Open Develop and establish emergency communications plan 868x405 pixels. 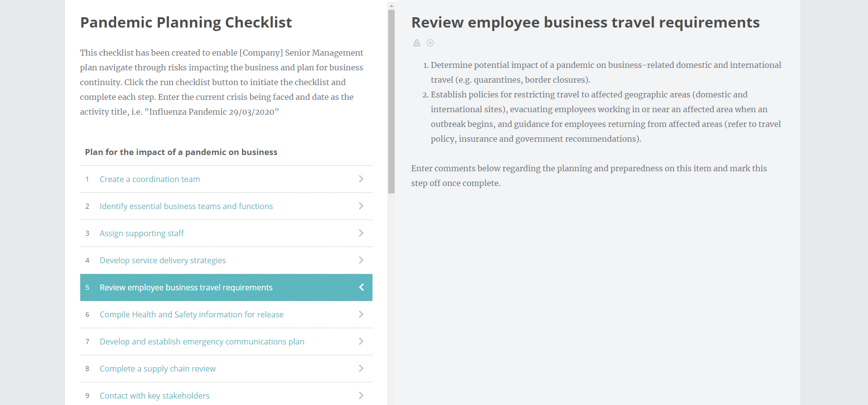point(202,342)
